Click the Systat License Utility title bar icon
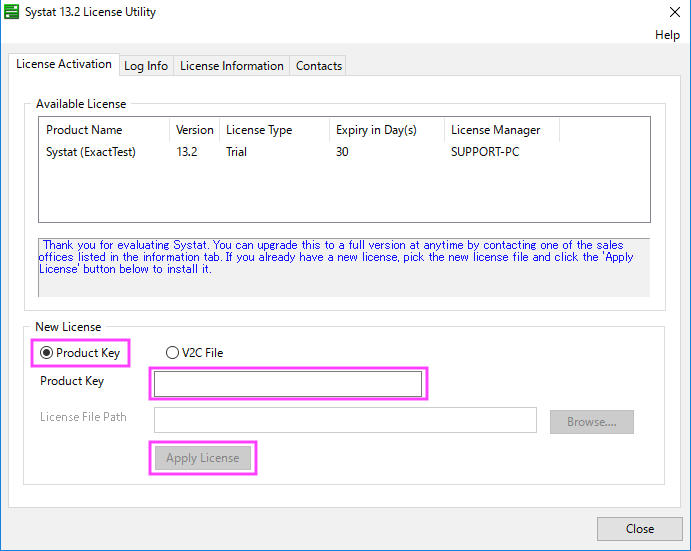The height and width of the screenshot is (551, 691). [11, 12]
